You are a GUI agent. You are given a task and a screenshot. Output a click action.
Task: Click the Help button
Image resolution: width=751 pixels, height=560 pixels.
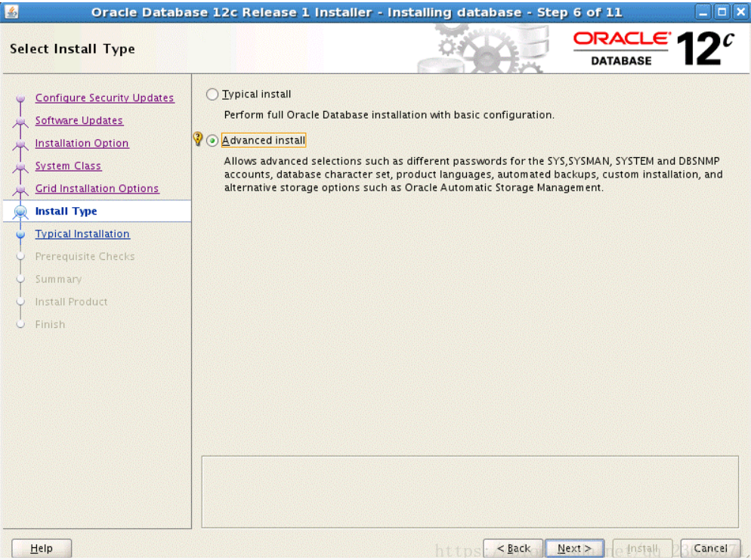pyautogui.click(x=42, y=548)
